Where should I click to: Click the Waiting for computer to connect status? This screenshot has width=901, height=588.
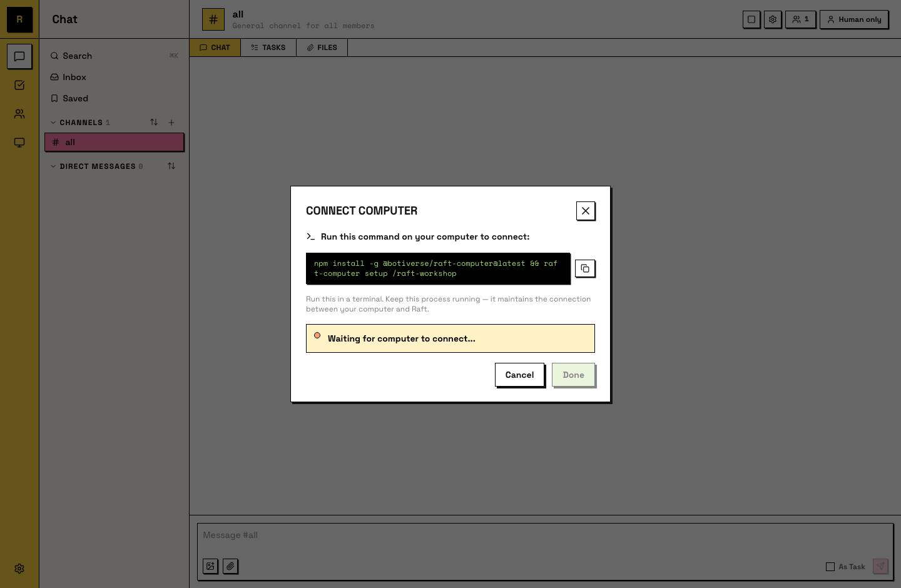450,338
